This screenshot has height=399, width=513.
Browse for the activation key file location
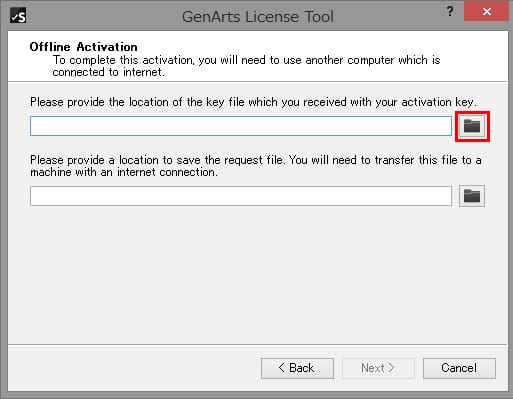(472, 126)
